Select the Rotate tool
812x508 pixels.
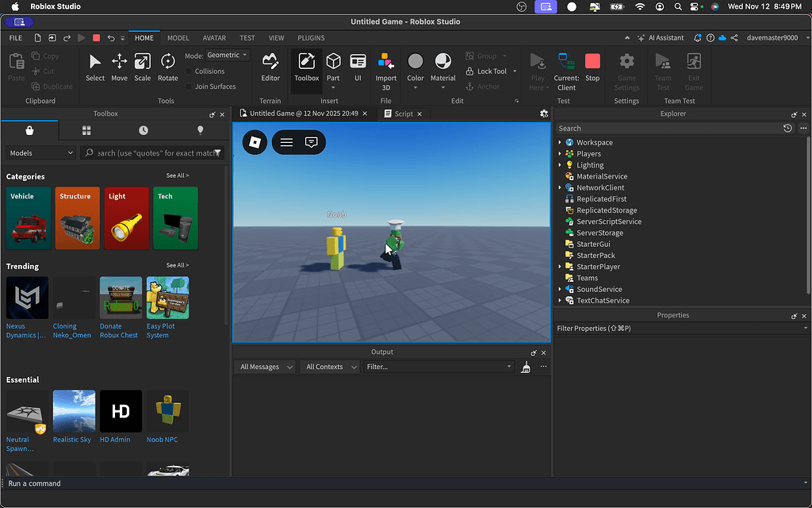pos(167,68)
